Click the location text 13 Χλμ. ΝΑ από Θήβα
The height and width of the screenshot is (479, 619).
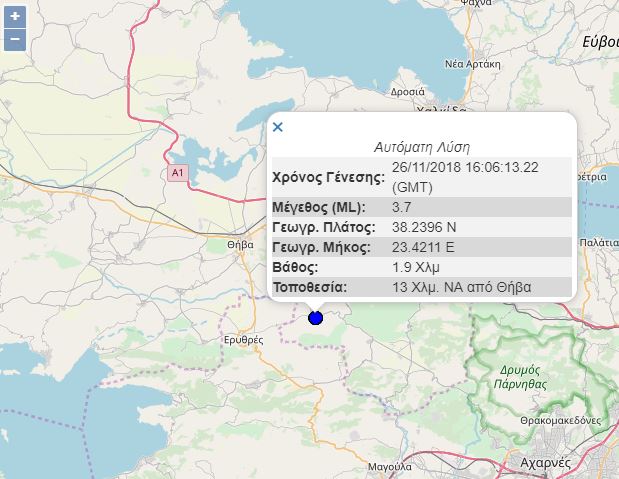click(x=462, y=287)
